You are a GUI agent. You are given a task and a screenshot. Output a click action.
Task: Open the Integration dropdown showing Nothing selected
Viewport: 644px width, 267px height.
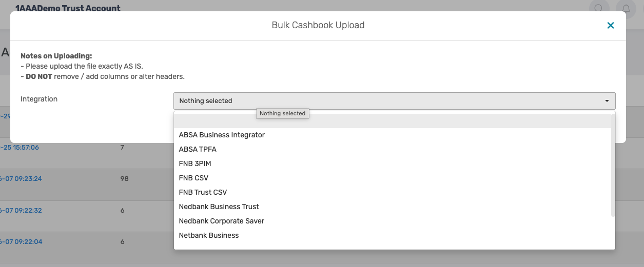pos(394,100)
